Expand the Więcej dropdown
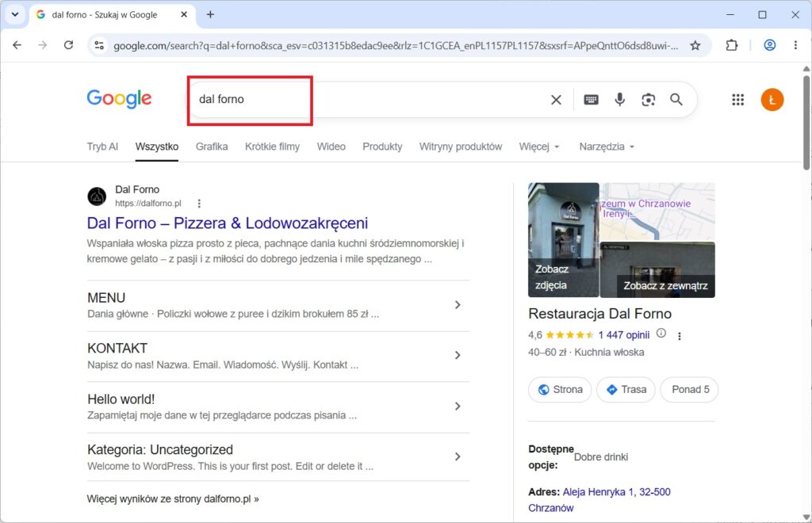This screenshot has height=523, width=812. [539, 147]
